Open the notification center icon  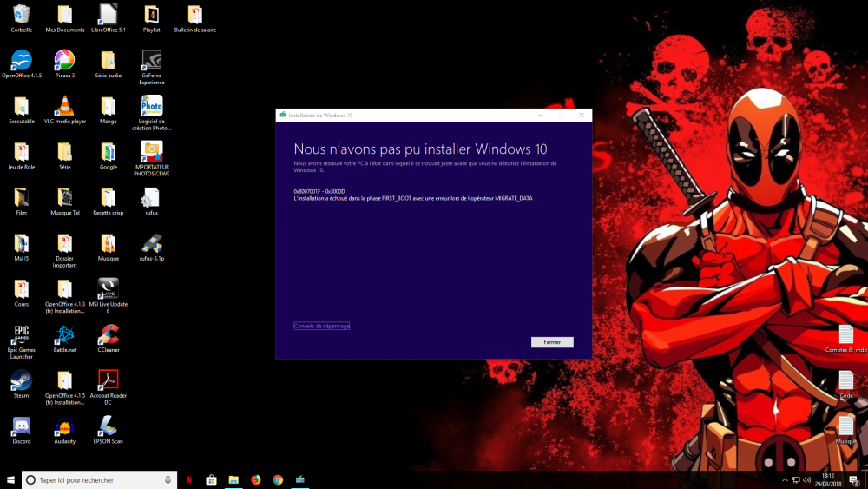(855, 480)
